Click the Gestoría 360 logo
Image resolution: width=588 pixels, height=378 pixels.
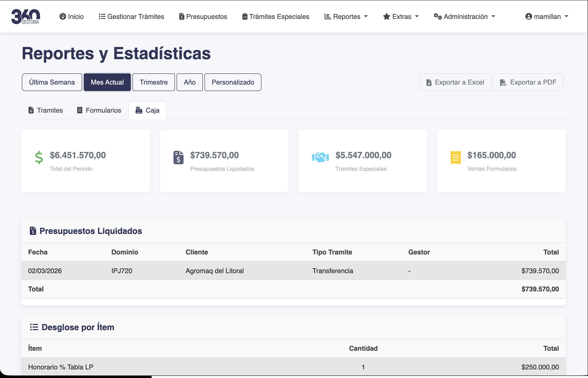pyautogui.click(x=26, y=16)
